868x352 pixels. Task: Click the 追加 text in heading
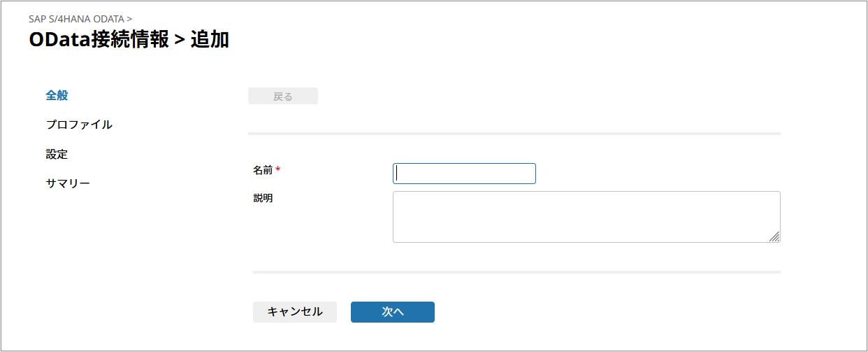[x=210, y=40]
